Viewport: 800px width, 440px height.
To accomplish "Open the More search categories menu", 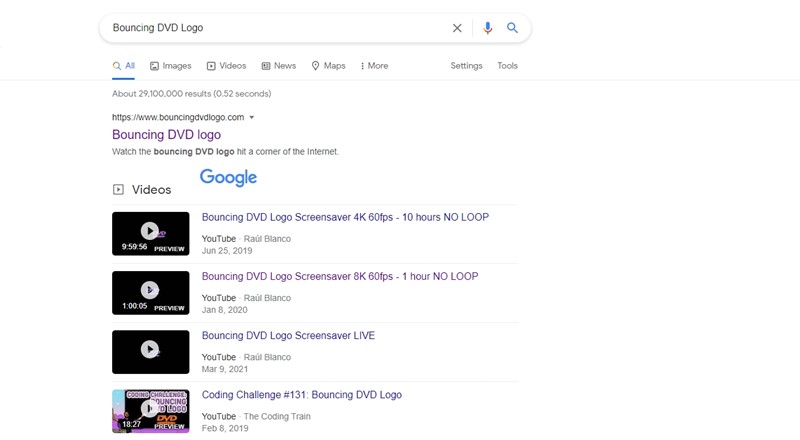I will [x=374, y=66].
